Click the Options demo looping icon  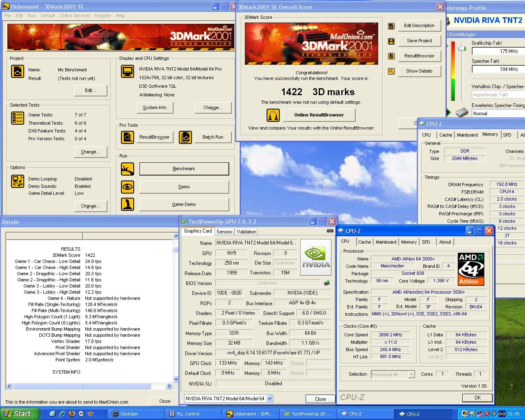click(18, 181)
